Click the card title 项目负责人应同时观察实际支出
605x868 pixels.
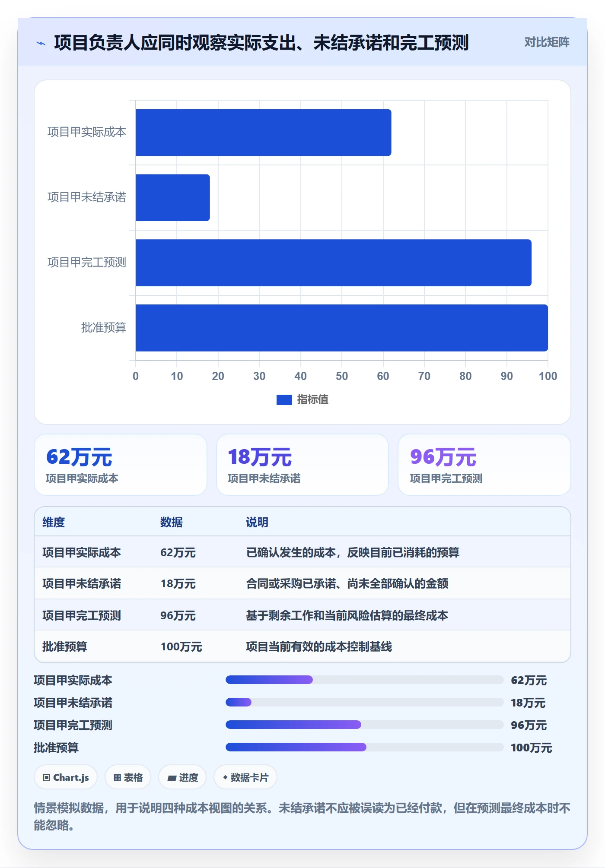pos(261,43)
